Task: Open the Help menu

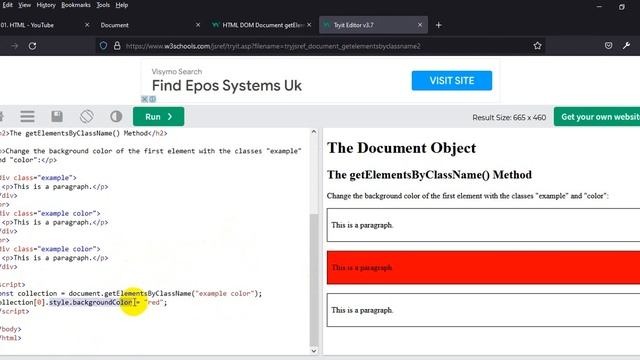Action: 122,5
